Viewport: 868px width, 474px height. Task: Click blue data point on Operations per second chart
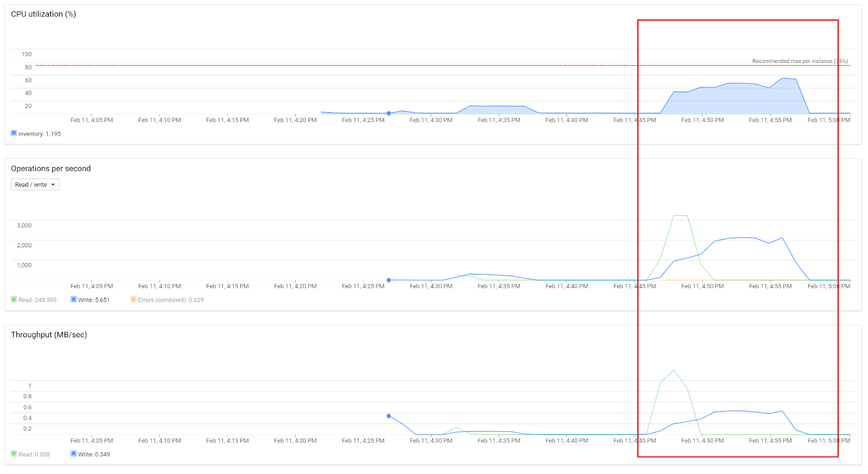tap(389, 280)
